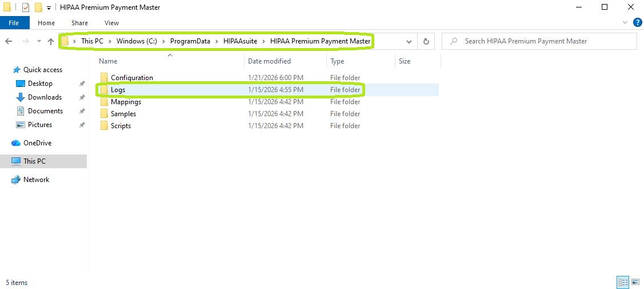Click the Forward navigation arrow
This screenshot has height=289, width=644.
coord(25,41)
